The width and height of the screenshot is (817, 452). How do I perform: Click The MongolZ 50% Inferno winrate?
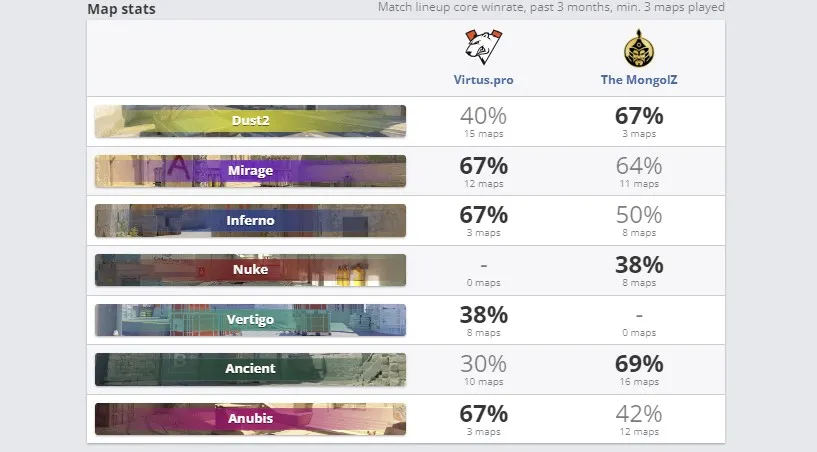click(x=639, y=215)
